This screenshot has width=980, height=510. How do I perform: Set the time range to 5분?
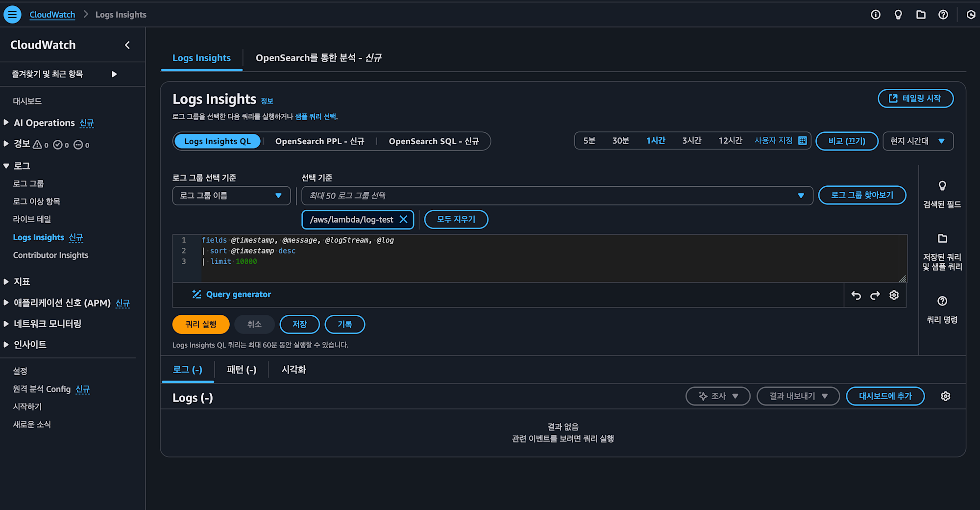pyautogui.click(x=589, y=141)
